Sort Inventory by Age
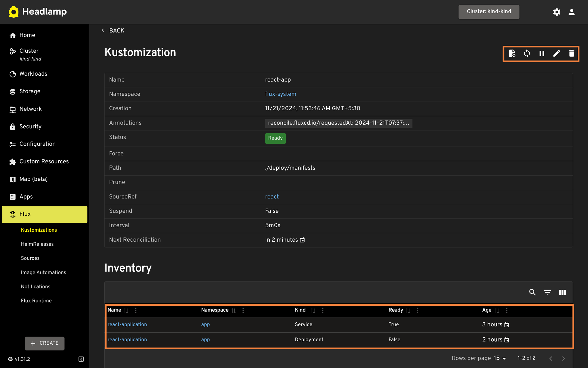This screenshot has width=588, height=368. (497, 311)
